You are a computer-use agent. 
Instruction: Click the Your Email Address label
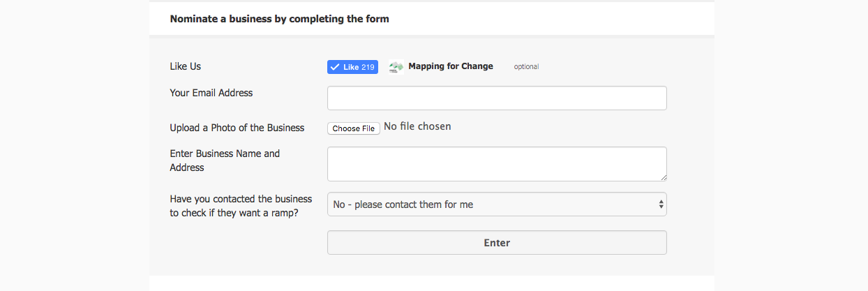pos(211,93)
